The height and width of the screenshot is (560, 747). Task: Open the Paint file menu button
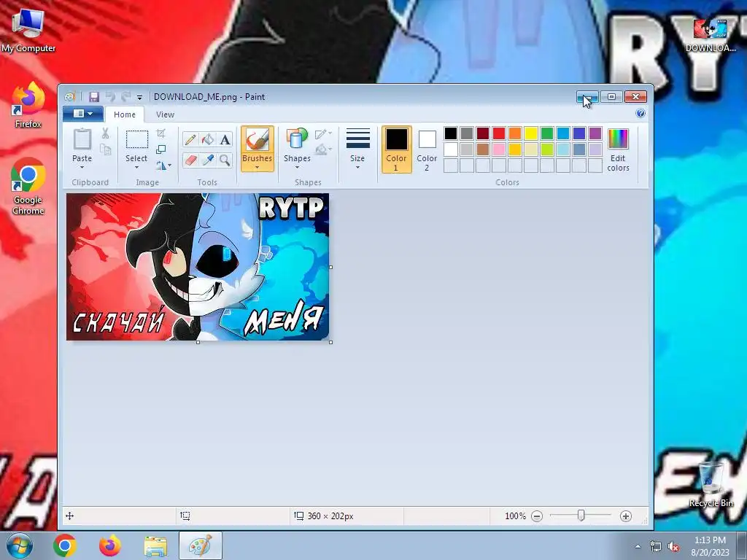pos(83,114)
